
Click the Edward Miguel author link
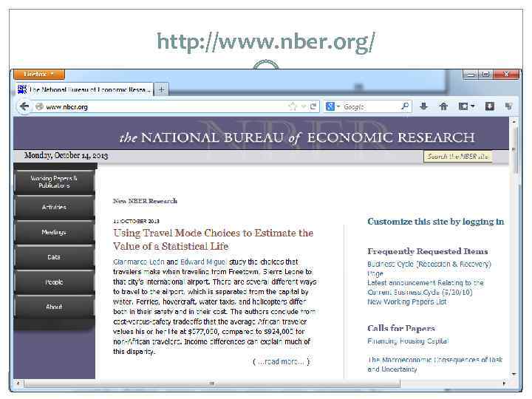(x=203, y=262)
